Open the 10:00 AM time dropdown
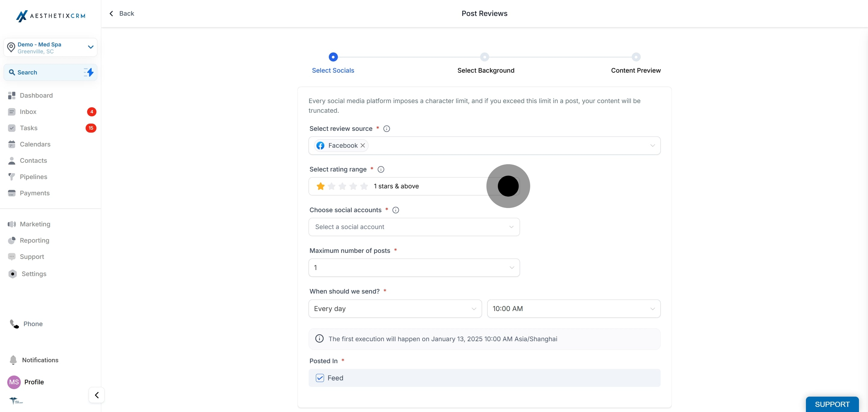 574,309
